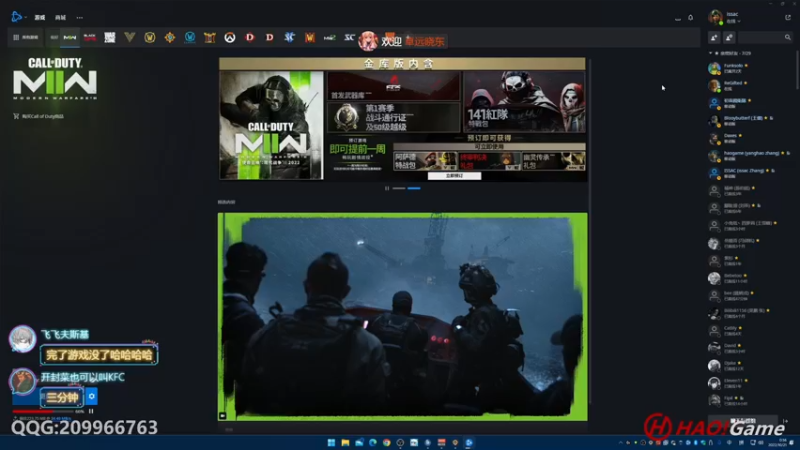The height and width of the screenshot is (450, 800).
Task: Open Google Chrome from taskbar
Action: click(387, 442)
